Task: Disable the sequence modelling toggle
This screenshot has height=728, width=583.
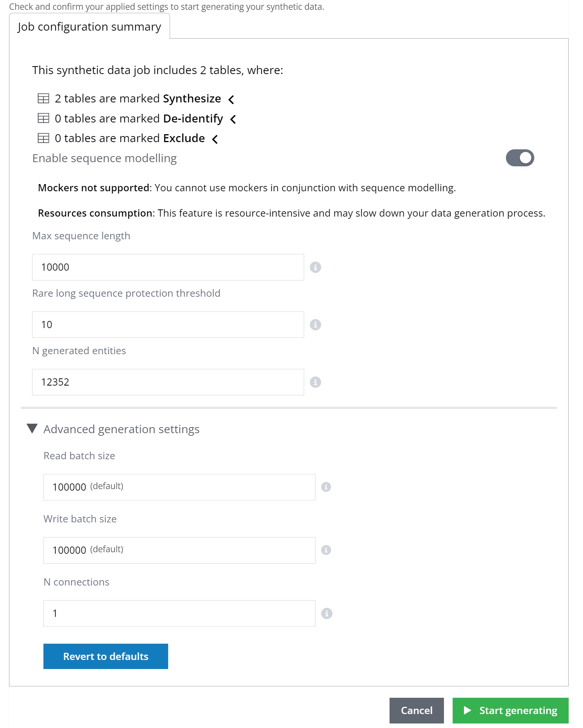Action: tap(520, 158)
